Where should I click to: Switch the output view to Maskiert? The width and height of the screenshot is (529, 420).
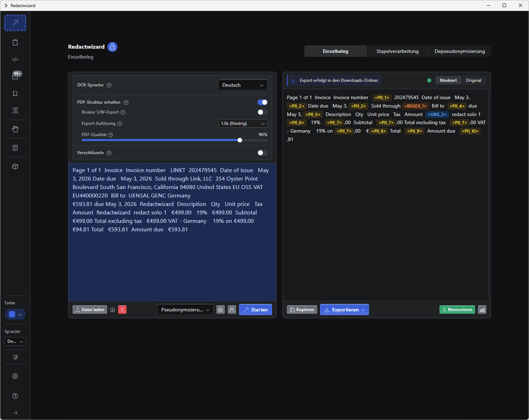tap(448, 80)
